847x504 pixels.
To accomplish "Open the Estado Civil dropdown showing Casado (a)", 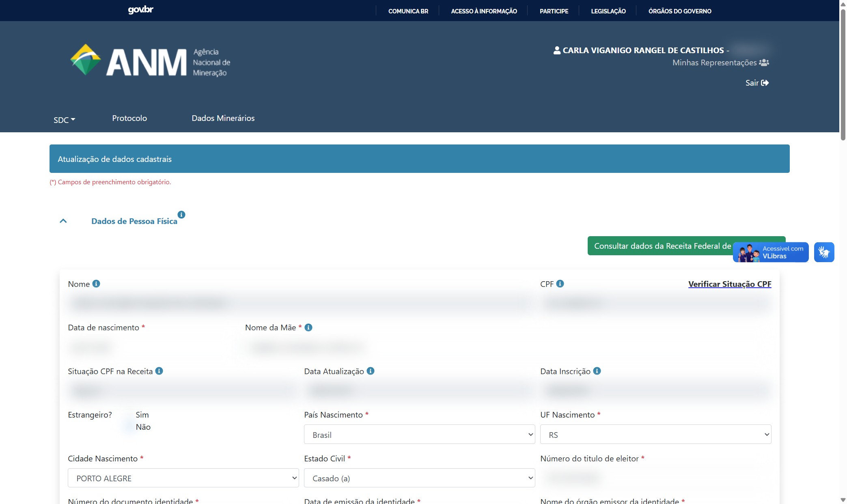I will [x=419, y=478].
